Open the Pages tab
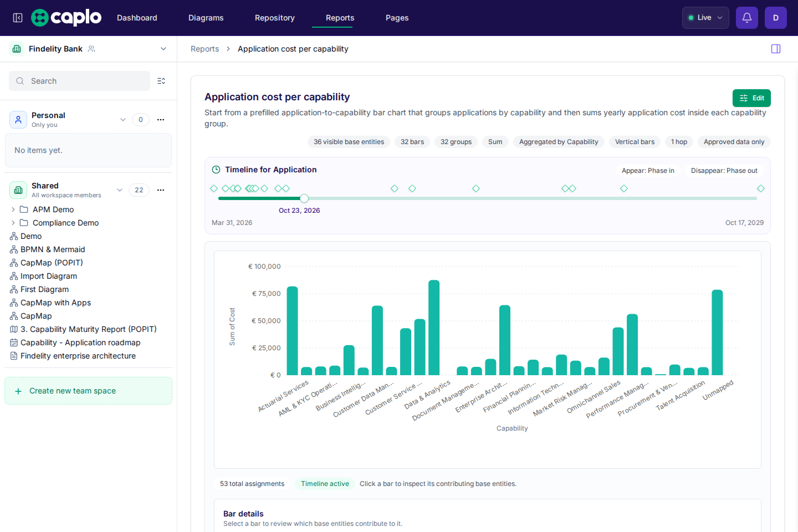The width and height of the screenshot is (798, 532). click(x=397, y=18)
